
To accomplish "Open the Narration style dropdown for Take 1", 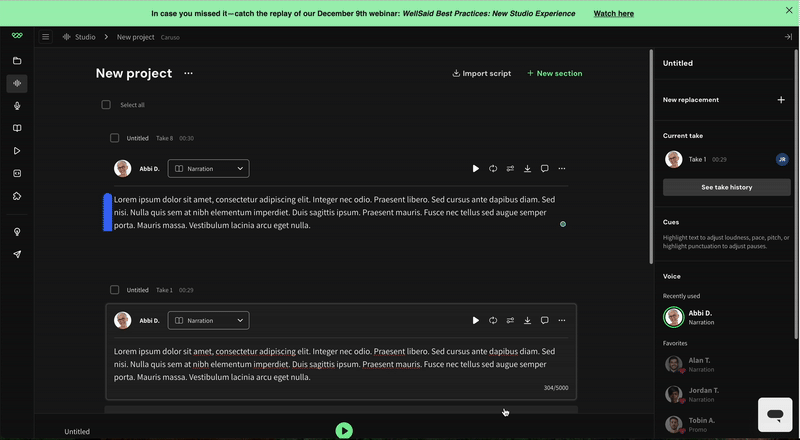I will (208, 321).
